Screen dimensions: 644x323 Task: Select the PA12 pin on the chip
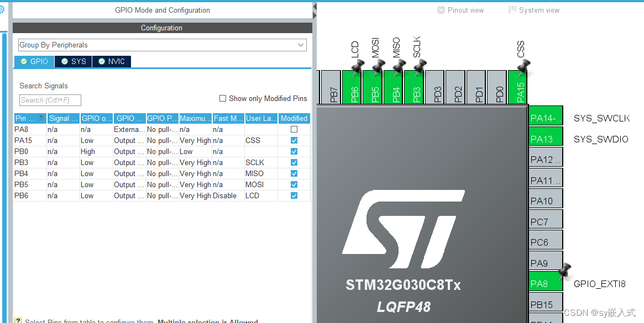pyautogui.click(x=546, y=157)
